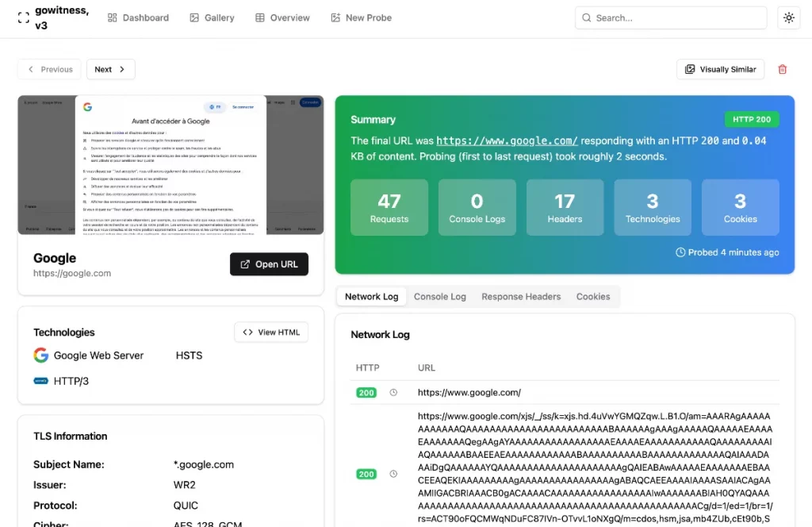Viewport: 812px width, 527px height.
Task: Go to the Gallery view
Action: point(212,17)
